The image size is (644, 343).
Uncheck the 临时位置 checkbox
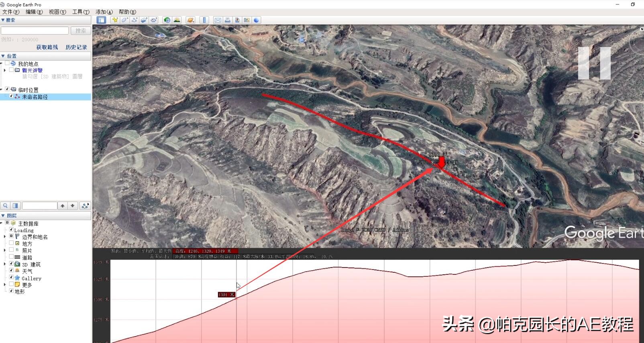[x=7, y=90]
